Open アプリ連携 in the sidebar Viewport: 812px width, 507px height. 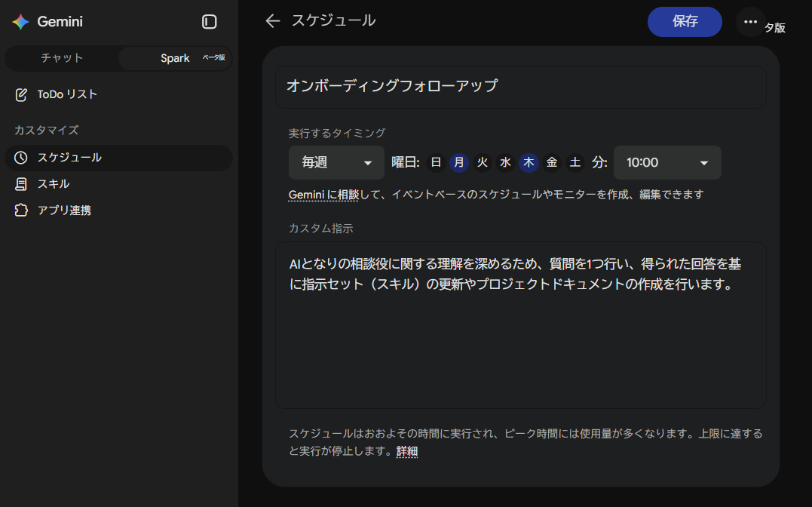(x=118, y=210)
